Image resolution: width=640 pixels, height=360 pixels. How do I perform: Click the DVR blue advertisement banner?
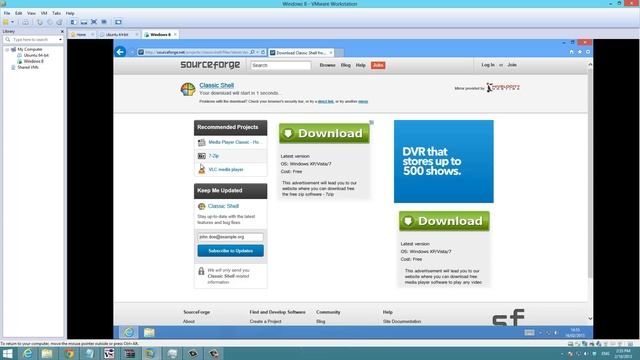pos(444,161)
